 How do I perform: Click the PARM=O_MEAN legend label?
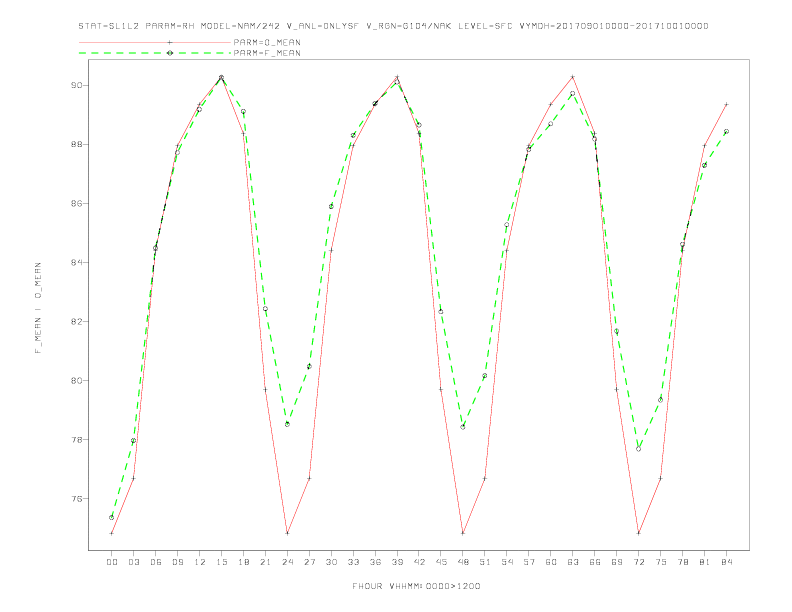267,42
